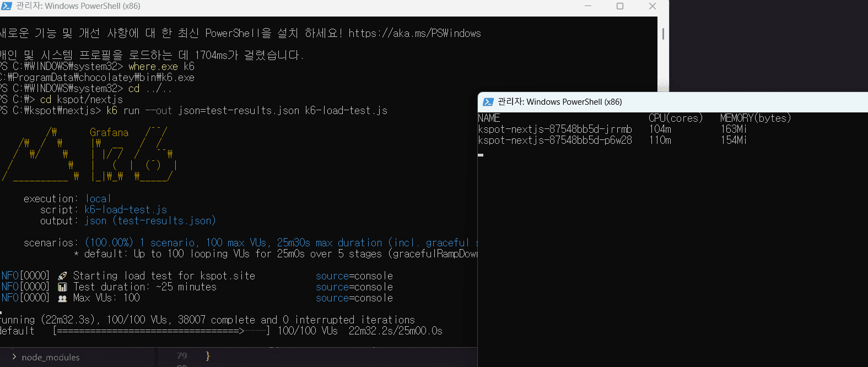Focus the second PowerShell window title bar
Image resolution: width=868 pixels, height=367 pixels.
click(716, 102)
